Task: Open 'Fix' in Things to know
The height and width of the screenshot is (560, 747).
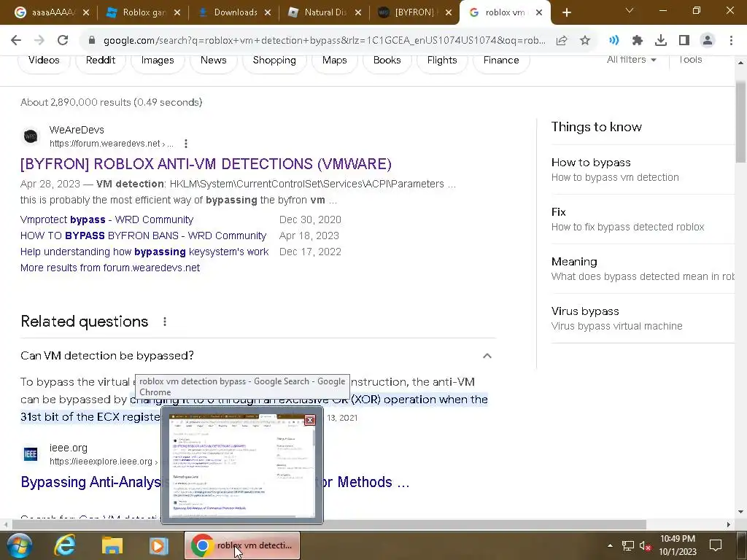Action: click(643, 219)
